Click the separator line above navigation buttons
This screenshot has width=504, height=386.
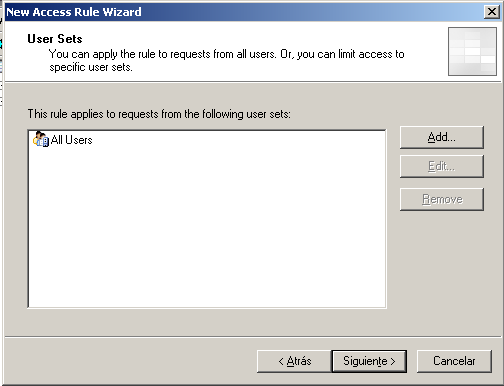(x=253, y=337)
